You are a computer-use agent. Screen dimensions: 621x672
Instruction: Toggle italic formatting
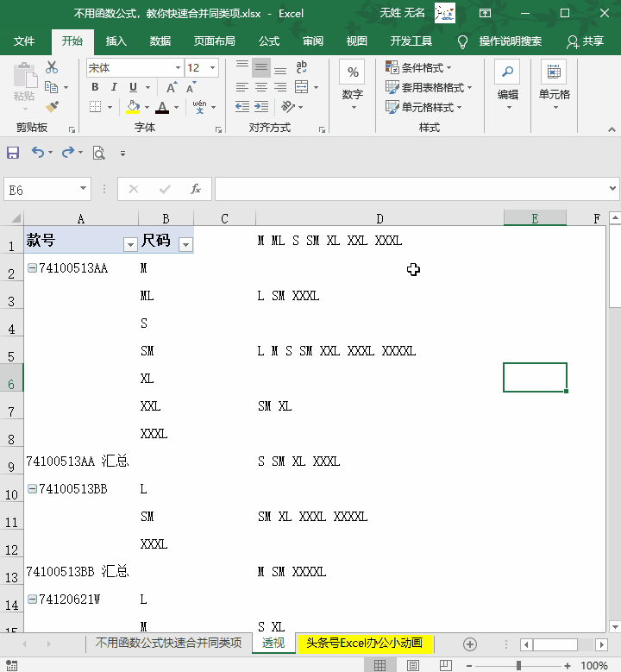(x=114, y=87)
